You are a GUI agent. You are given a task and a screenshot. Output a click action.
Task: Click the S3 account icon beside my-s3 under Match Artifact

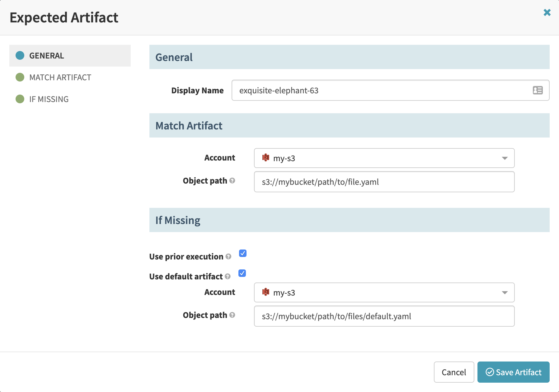coord(265,158)
